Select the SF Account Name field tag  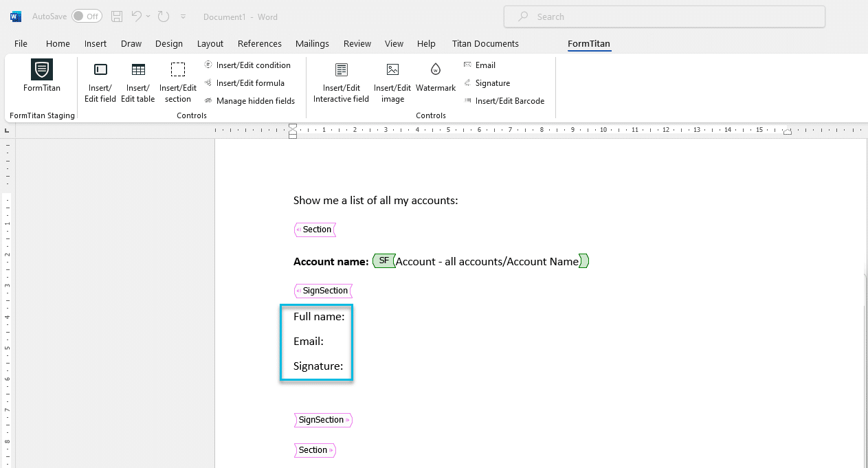point(480,261)
